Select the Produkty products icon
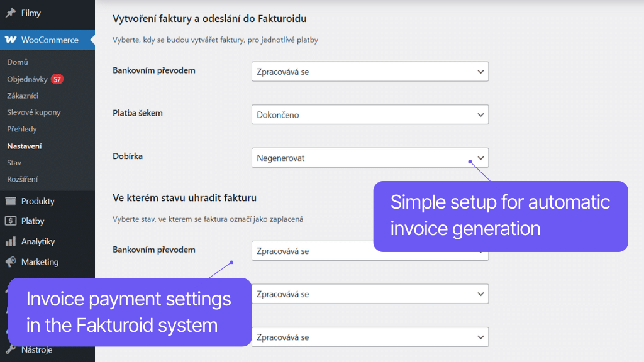 click(11, 200)
